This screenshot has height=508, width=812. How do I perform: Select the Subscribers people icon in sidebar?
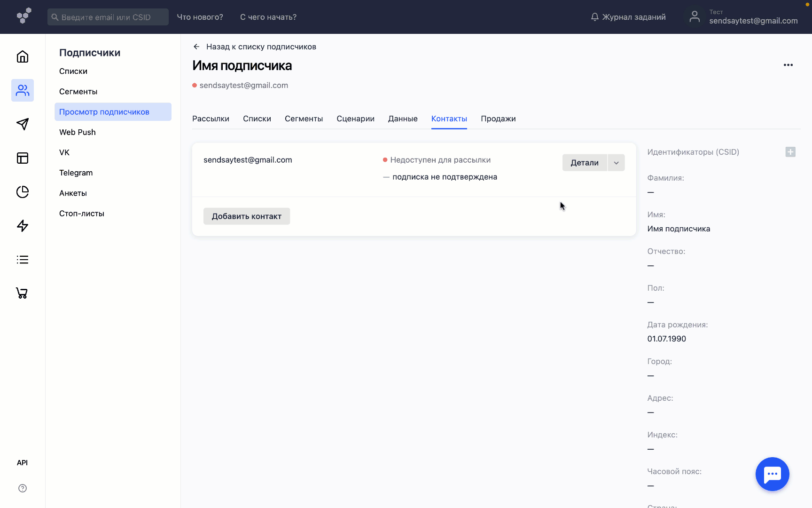(23, 90)
